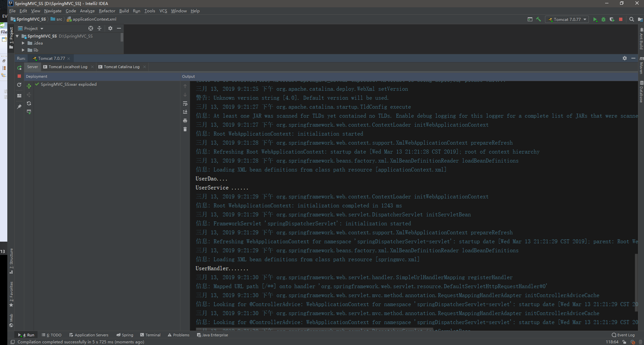Stop the server from the main toolbar
This screenshot has height=345, width=644.
621,20
